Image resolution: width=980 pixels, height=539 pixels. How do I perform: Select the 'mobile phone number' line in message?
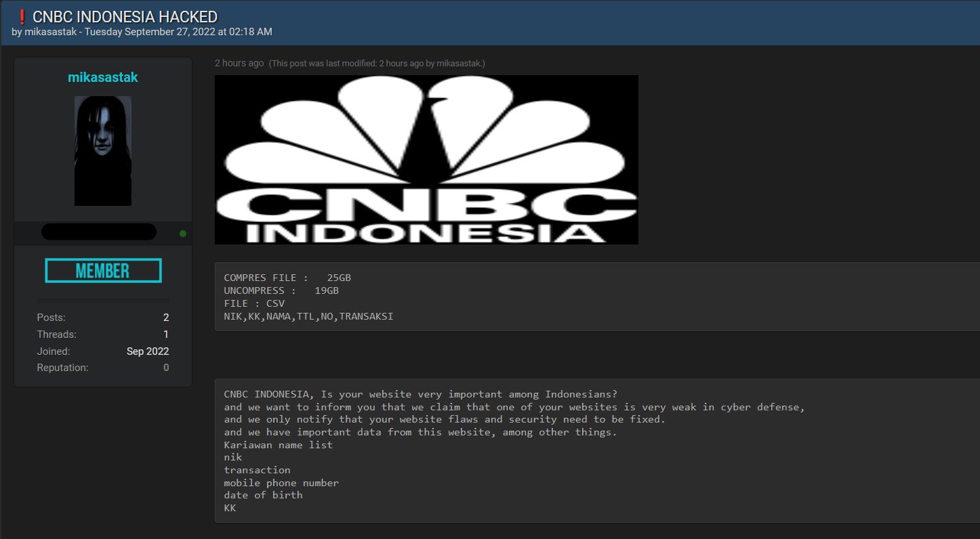click(x=281, y=483)
